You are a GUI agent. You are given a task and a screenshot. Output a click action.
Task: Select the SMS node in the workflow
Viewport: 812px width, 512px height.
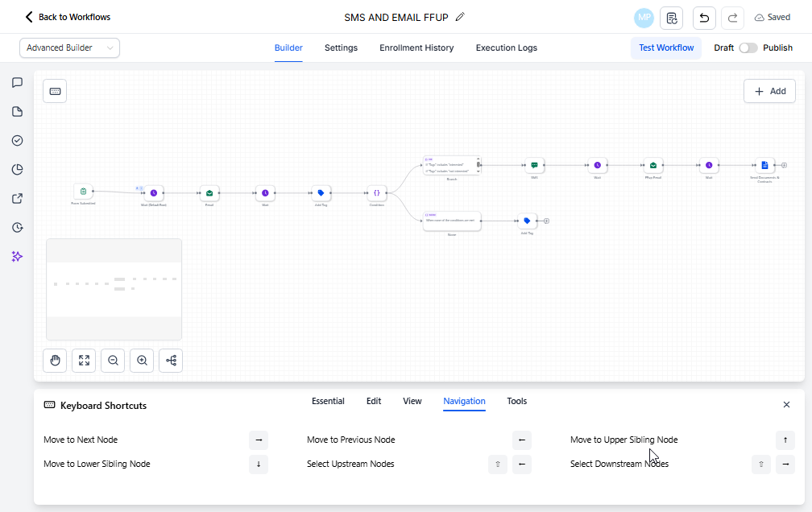tap(534, 164)
